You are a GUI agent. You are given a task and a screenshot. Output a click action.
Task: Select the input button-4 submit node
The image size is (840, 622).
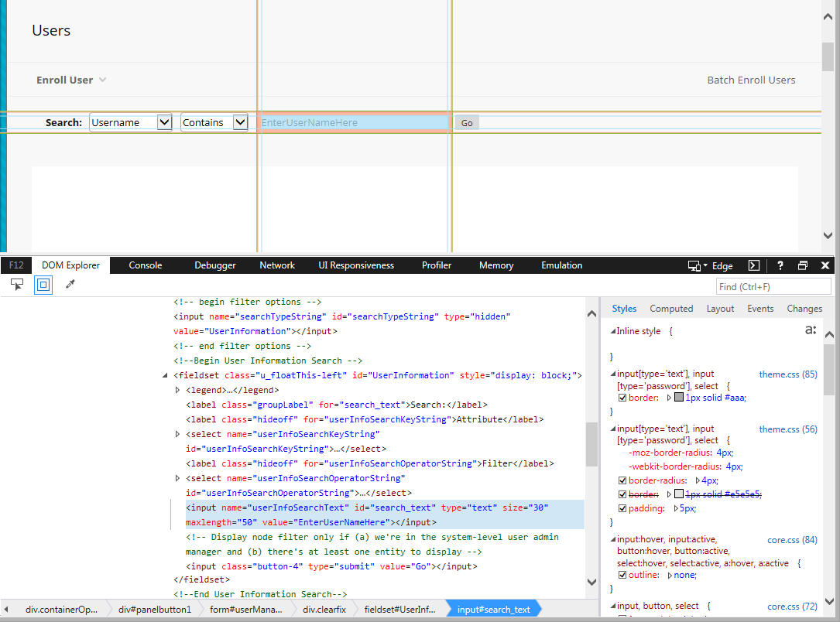click(x=331, y=566)
